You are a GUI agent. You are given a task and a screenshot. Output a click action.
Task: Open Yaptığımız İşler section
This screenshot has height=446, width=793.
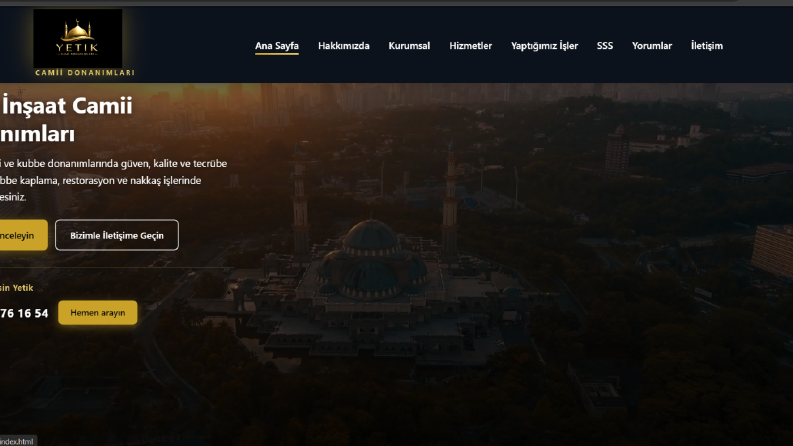coord(544,46)
